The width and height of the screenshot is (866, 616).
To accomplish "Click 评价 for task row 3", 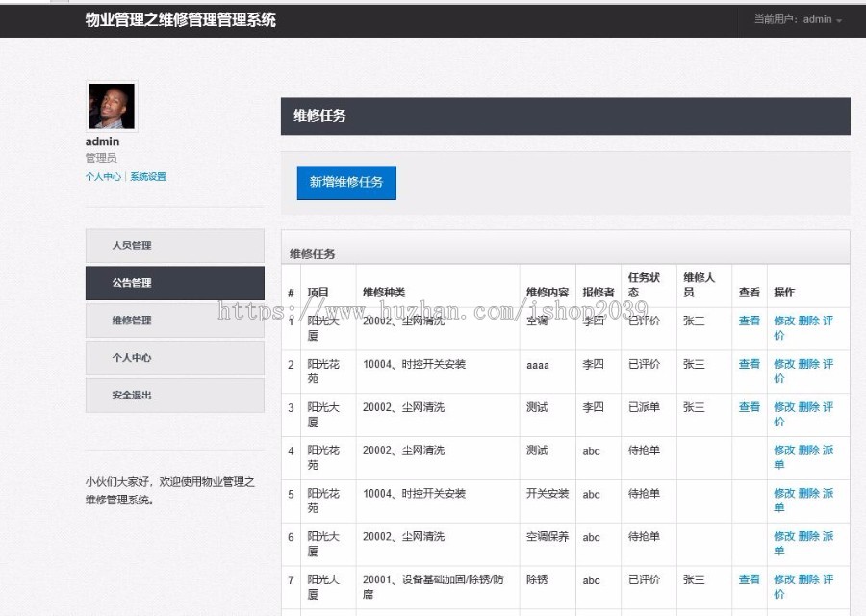I will pyautogui.click(x=828, y=407).
